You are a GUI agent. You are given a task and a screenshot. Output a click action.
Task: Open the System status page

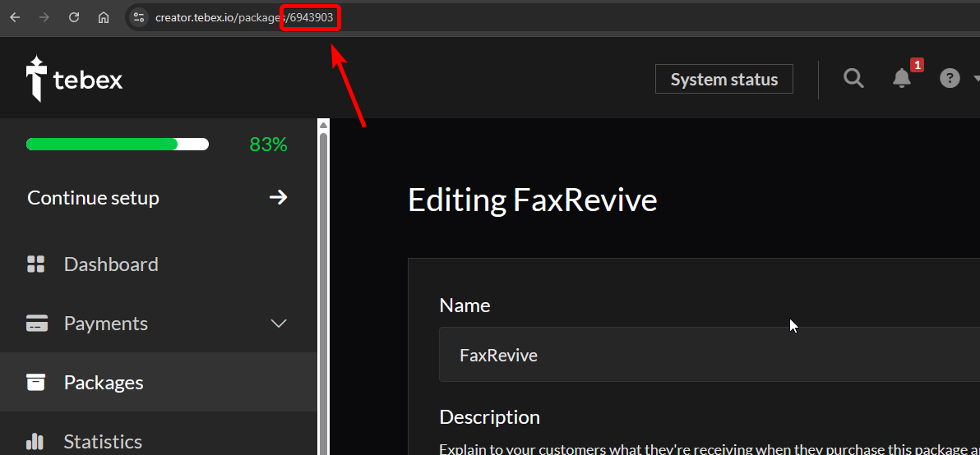pos(723,80)
